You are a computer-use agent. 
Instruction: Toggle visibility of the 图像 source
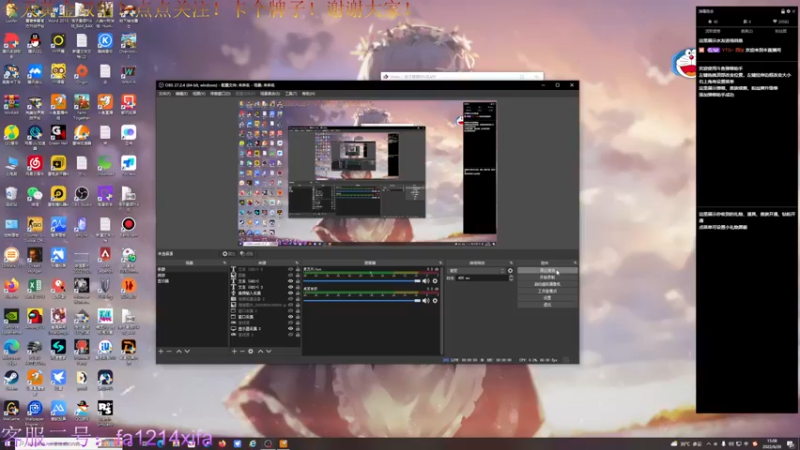[x=290, y=276]
